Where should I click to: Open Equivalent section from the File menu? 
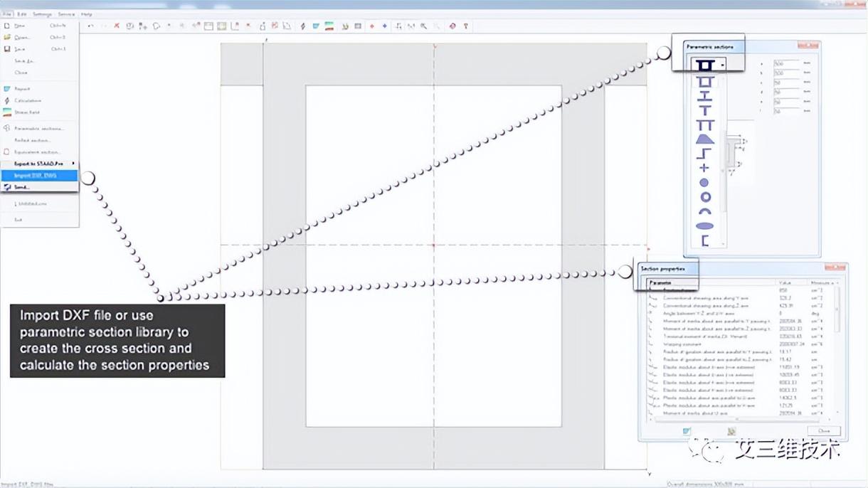coord(39,152)
